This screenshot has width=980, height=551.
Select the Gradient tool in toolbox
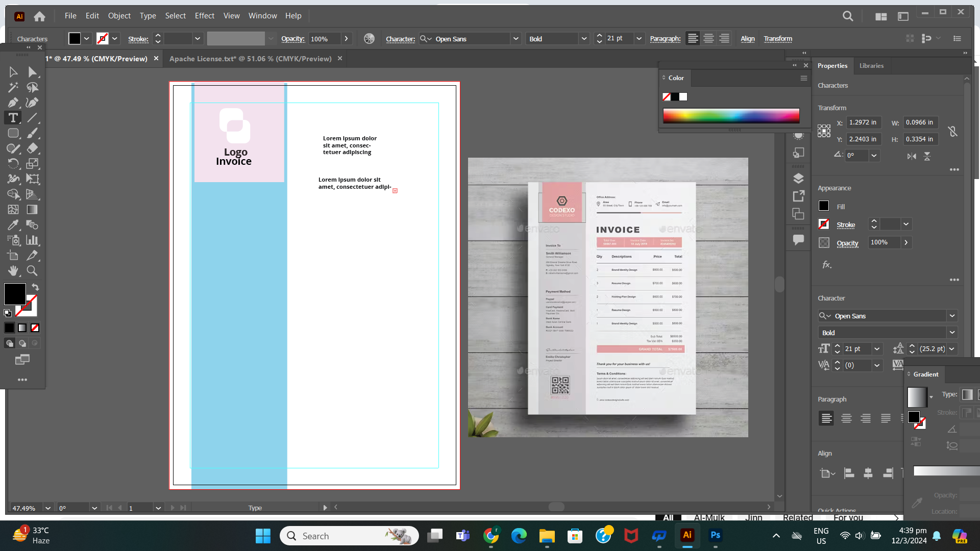(x=32, y=210)
